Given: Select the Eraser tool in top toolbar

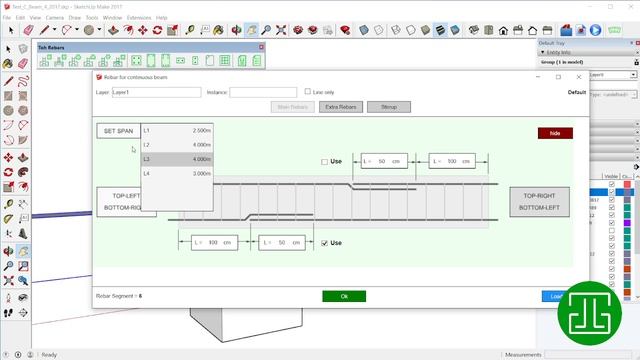Looking at the screenshot, I should (28, 30).
